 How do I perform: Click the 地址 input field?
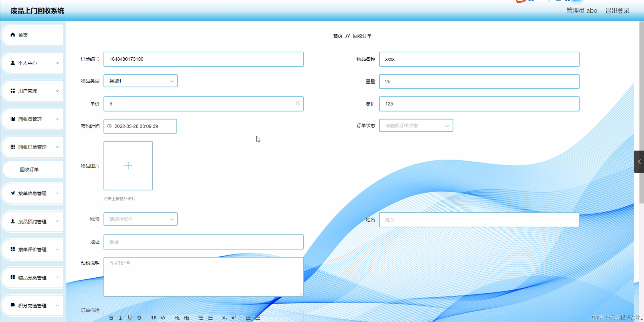[x=203, y=242]
